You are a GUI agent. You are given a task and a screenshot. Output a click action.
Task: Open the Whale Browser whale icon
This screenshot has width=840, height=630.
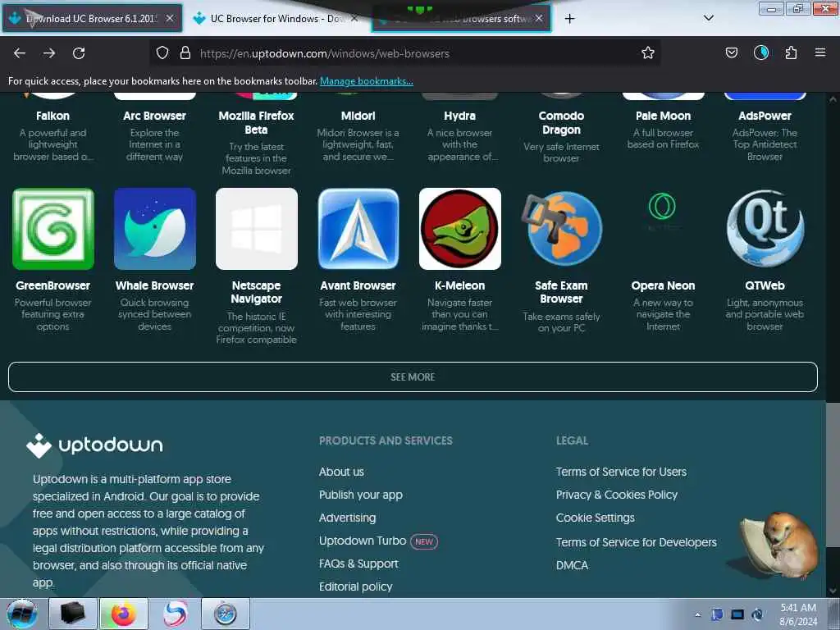pyautogui.click(x=155, y=229)
